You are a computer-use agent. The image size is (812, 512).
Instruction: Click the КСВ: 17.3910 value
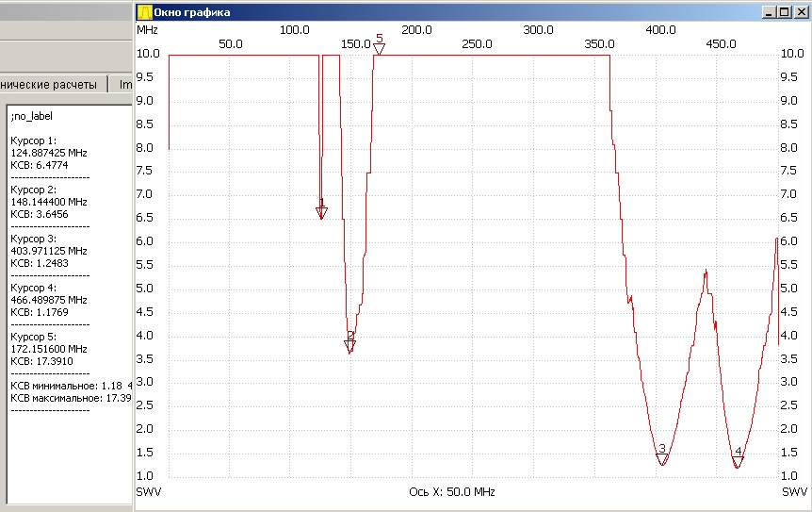click(x=42, y=362)
